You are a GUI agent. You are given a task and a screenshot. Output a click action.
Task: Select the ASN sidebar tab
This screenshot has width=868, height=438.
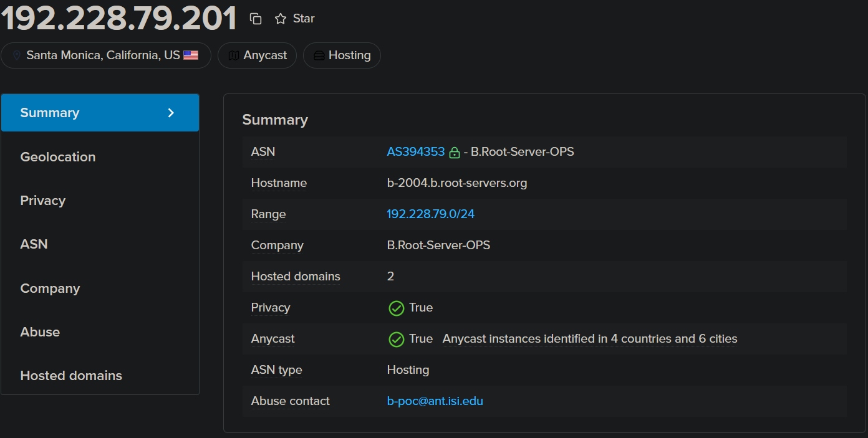[34, 244]
